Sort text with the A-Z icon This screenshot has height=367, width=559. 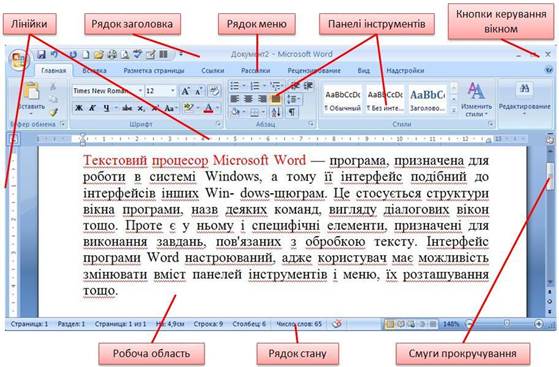pos(276,112)
